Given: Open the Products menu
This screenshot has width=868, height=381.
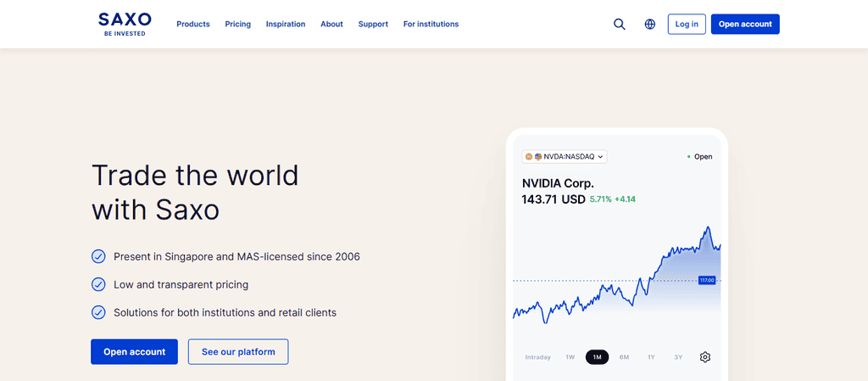Looking at the screenshot, I should pyautogui.click(x=193, y=25).
